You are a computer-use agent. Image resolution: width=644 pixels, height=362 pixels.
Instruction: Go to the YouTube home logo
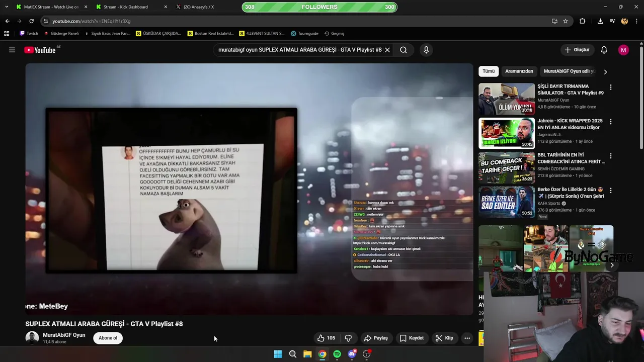click(x=40, y=50)
